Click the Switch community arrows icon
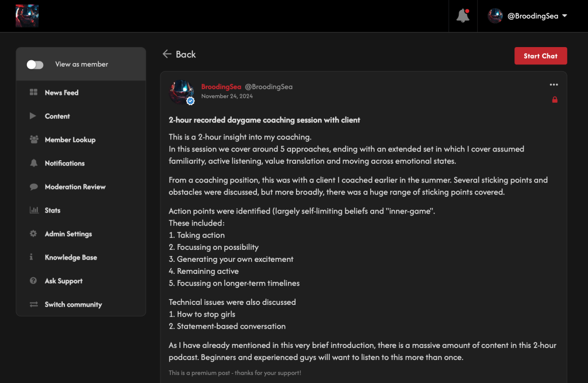Viewport: 588px width, 383px height. tap(34, 304)
